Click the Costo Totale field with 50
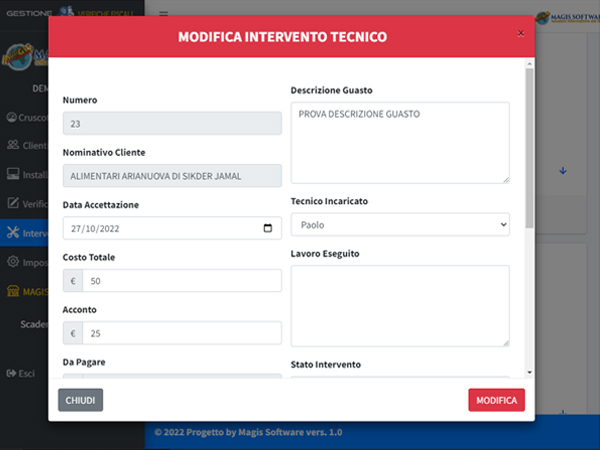The image size is (600, 450). coord(182,280)
